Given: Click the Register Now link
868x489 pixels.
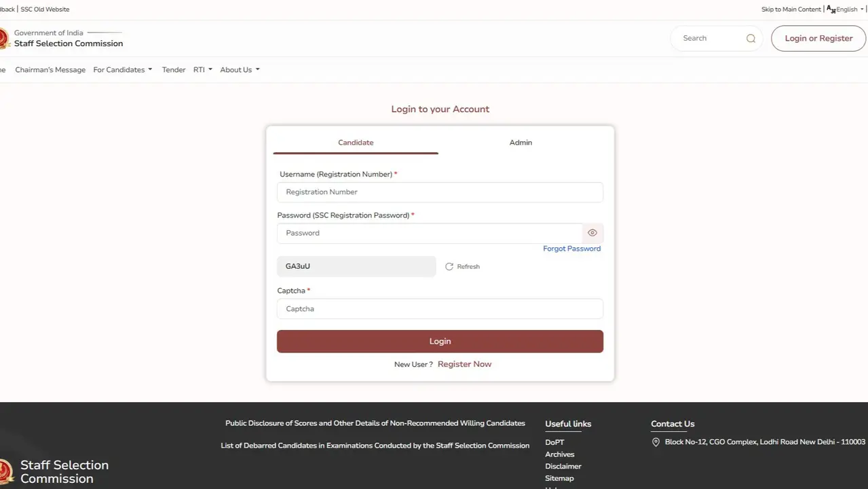Looking at the screenshot, I should [464, 364].
